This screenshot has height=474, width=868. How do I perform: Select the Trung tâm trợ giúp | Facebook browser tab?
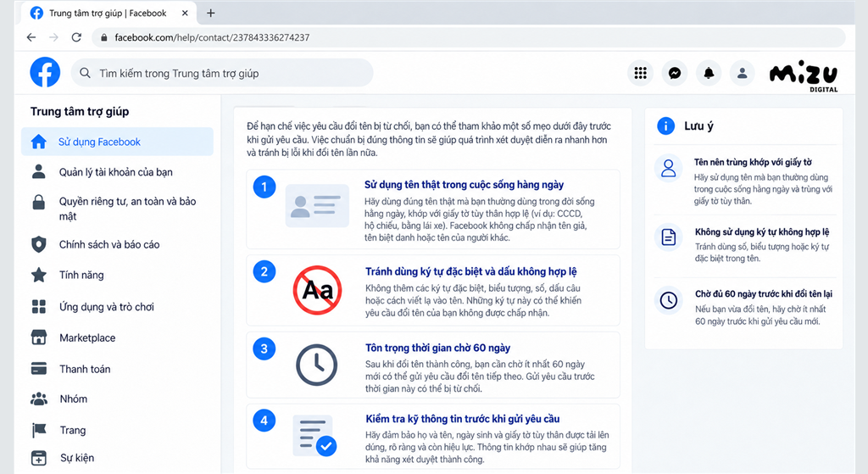[x=108, y=13]
